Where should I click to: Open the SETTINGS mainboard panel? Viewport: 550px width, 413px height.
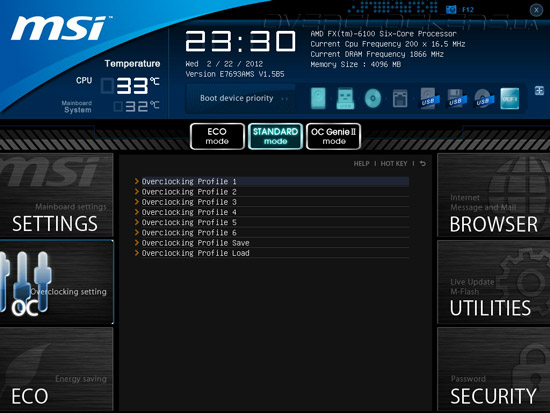56,195
